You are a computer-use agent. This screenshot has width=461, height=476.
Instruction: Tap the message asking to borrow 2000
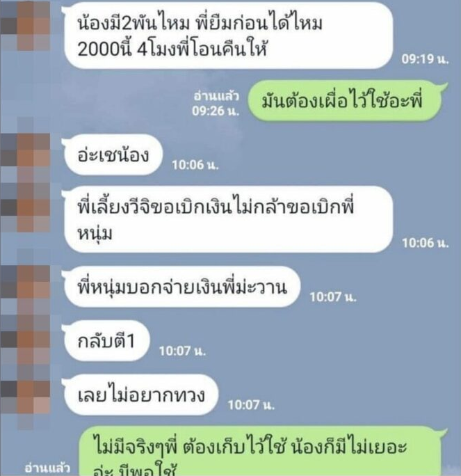pyautogui.click(x=228, y=35)
